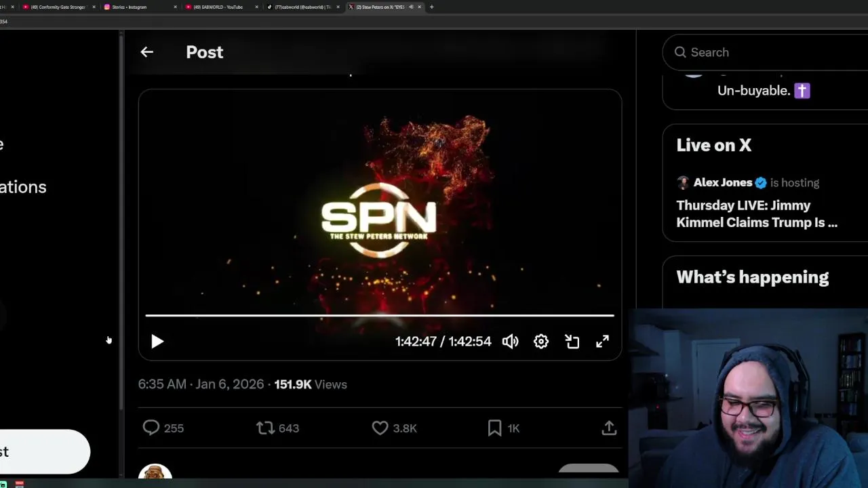Toggle picture-in-picture mode on video
Screen dimensions: 868x488
coord(572,342)
